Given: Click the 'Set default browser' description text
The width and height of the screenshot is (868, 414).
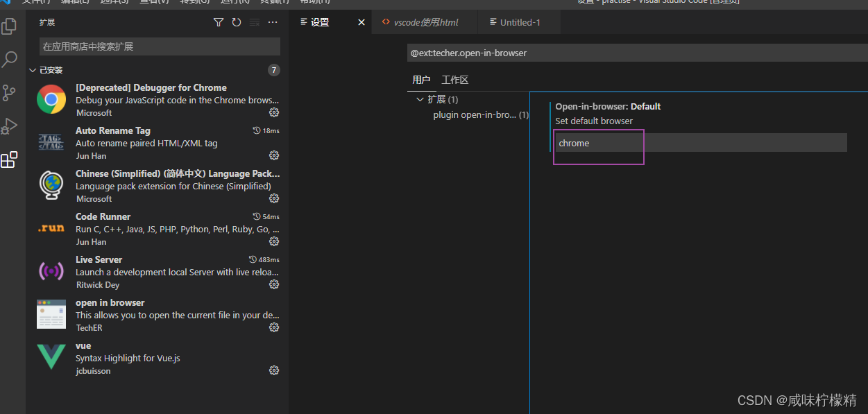Looking at the screenshot, I should point(594,121).
